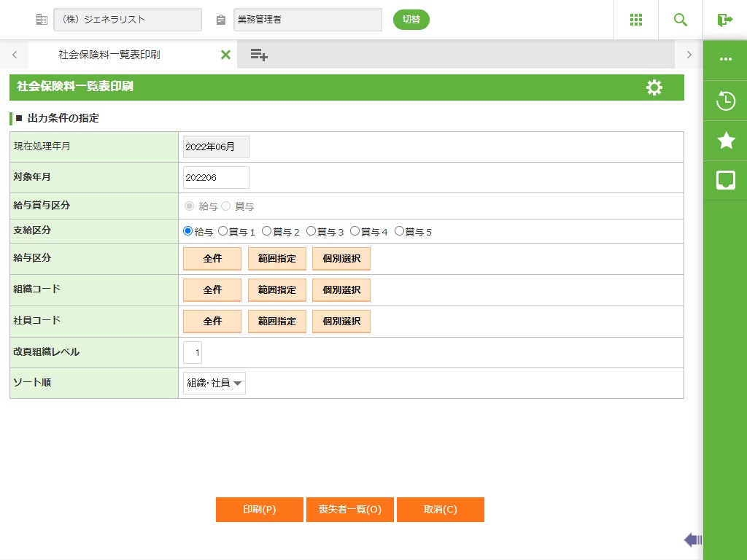Click the add new tab icon

259,55
